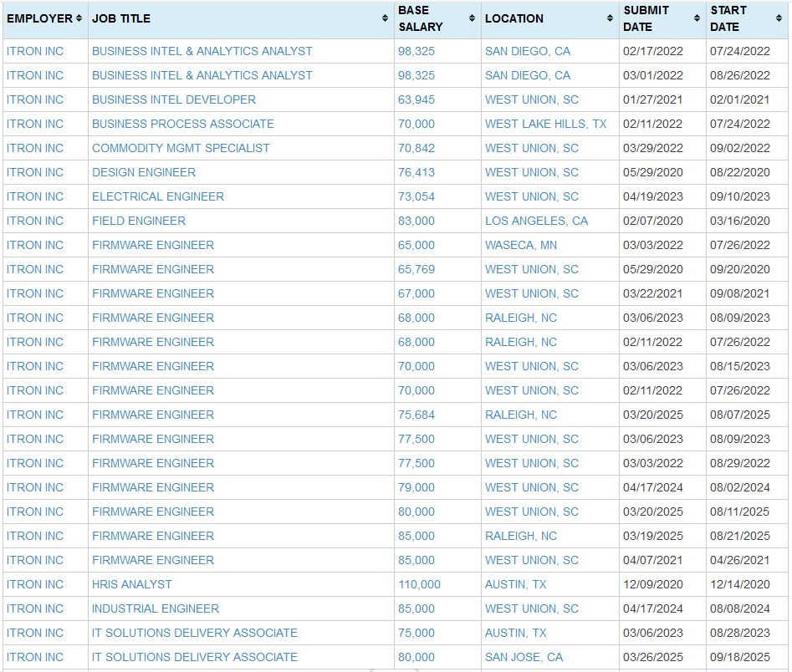Open the SAN JOSE, CA location
This screenshot has width=792, height=672.
point(524,657)
